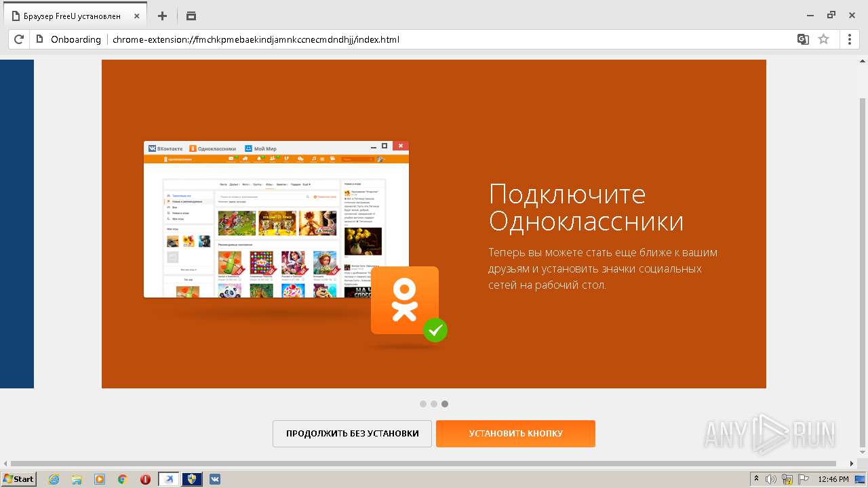
Task: Click the green checkmark badge
Action: [435, 330]
